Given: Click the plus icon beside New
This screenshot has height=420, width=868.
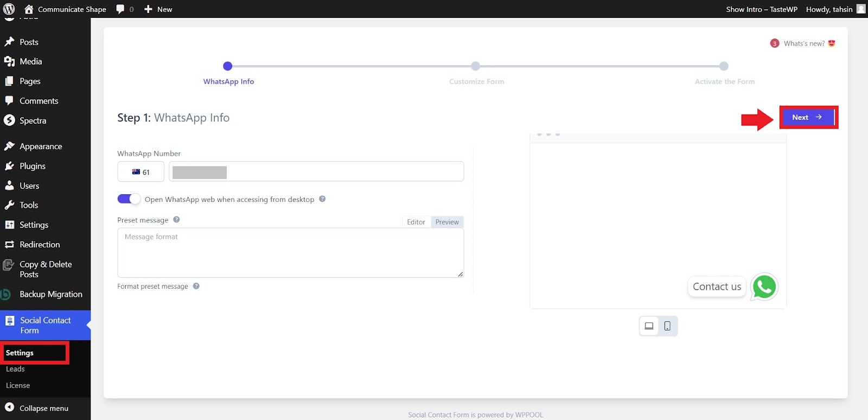Looking at the screenshot, I should pos(148,9).
